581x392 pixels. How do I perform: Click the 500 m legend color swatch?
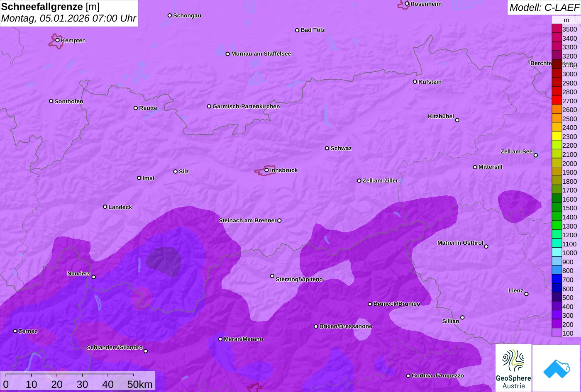tap(557, 297)
